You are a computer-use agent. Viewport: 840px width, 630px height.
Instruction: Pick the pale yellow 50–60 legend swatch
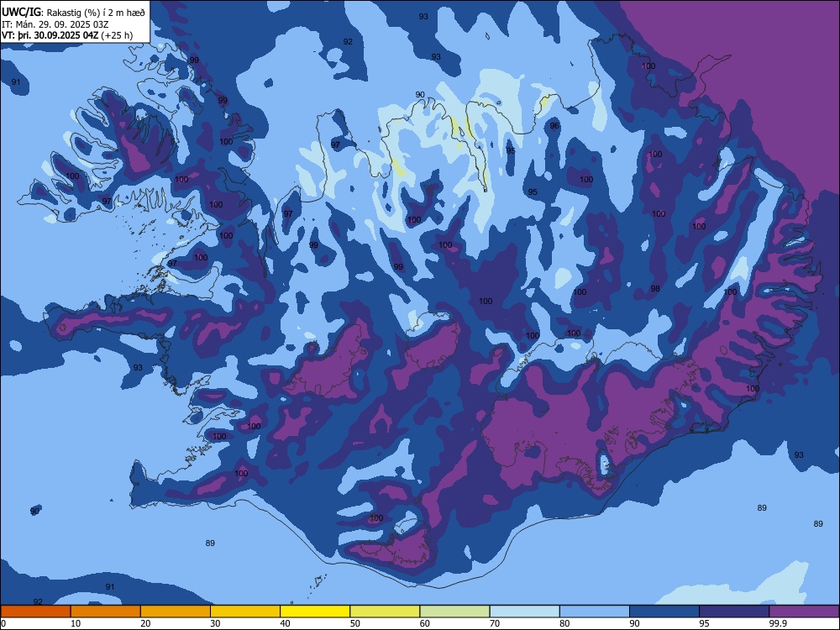pos(386,612)
